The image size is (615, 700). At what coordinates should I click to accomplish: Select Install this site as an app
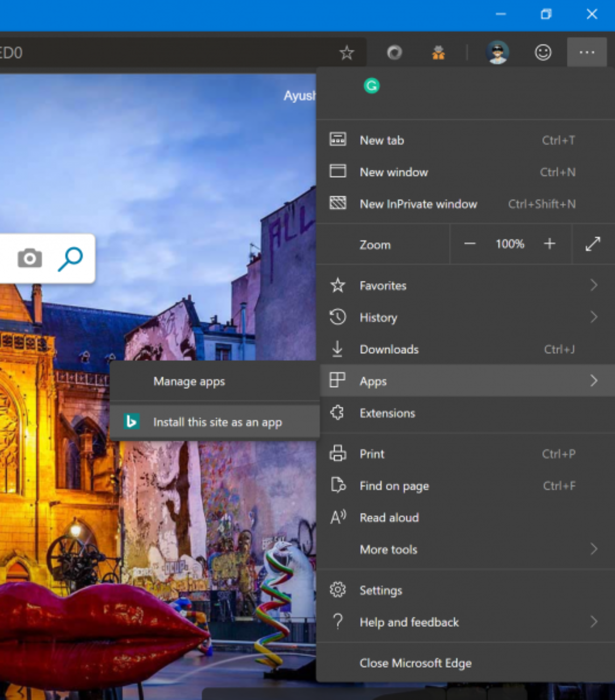tap(217, 422)
